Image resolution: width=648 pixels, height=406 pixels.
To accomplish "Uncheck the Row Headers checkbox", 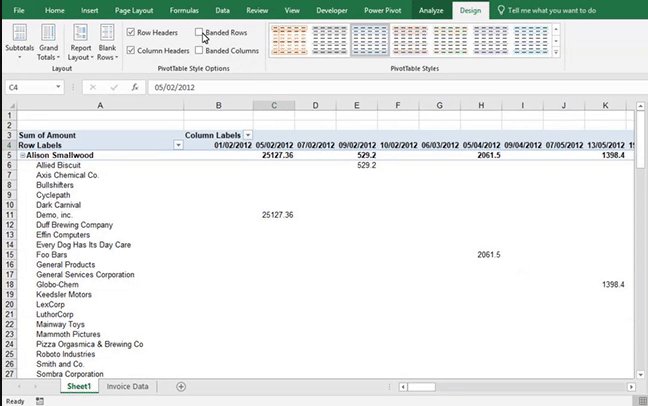I will [132, 33].
